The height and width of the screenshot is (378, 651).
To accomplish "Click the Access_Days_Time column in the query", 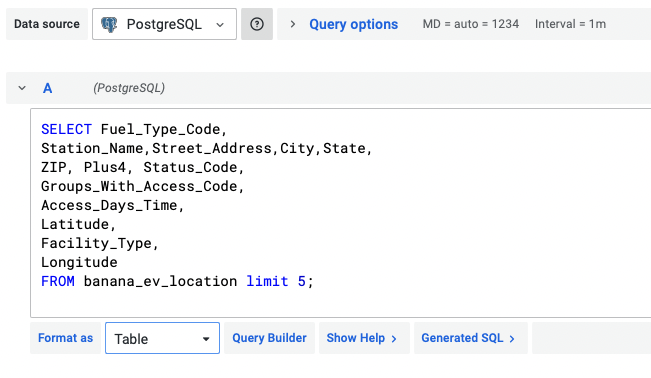I will pyautogui.click(x=109, y=205).
